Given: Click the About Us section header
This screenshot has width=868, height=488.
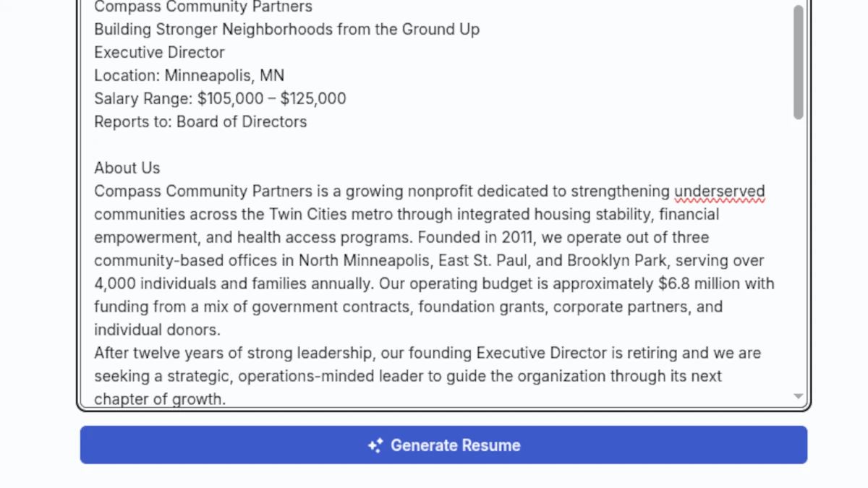Looking at the screenshot, I should click(127, 167).
